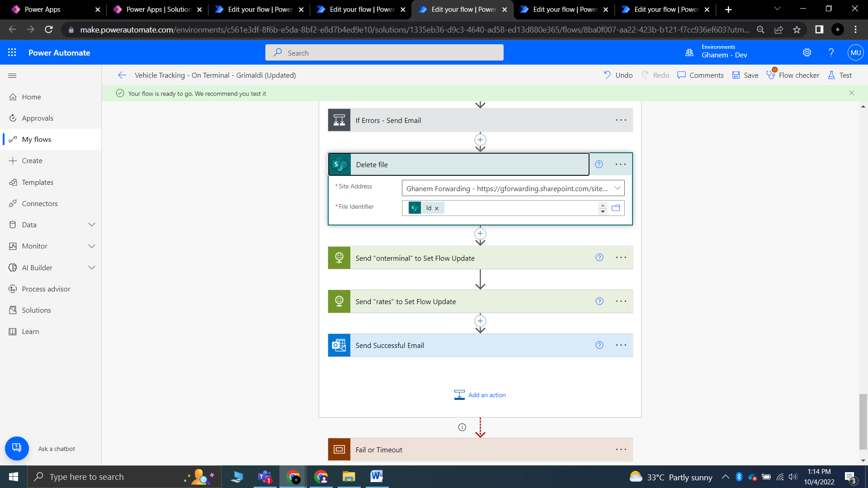The image size is (868, 488).
Task: Click the globe icon on Send onterminal step
Action: click(x=339, y=258)
